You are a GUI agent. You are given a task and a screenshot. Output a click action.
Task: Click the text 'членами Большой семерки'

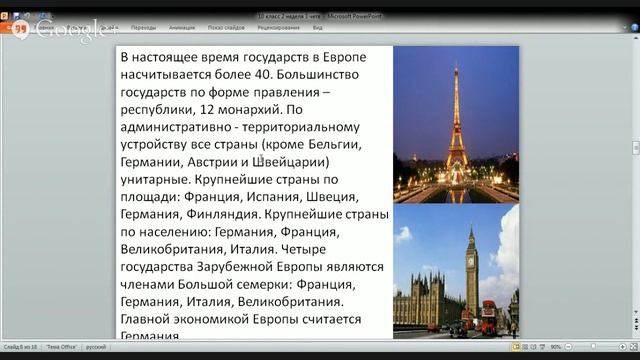(206, 284)
